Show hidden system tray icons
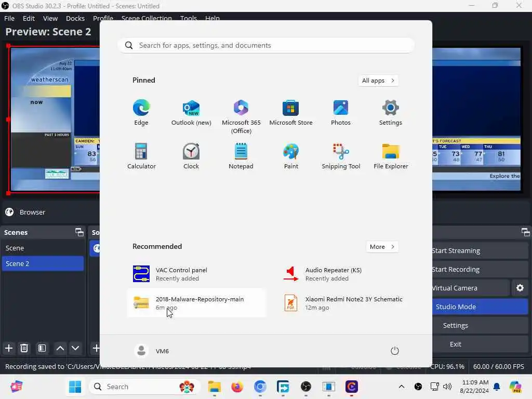Image resolution: width=532 pixels, height=399 pixels. coord(402,387)
